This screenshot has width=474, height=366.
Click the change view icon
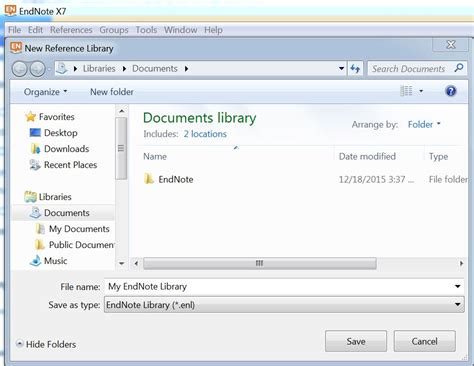pos(406,91)
